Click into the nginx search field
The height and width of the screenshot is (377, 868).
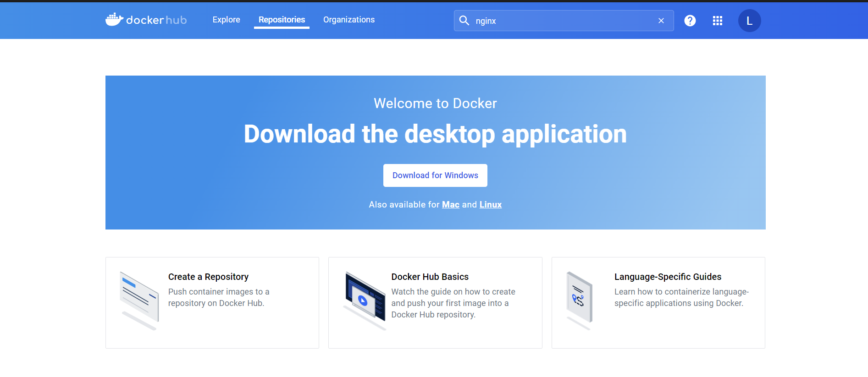[564, 21]
